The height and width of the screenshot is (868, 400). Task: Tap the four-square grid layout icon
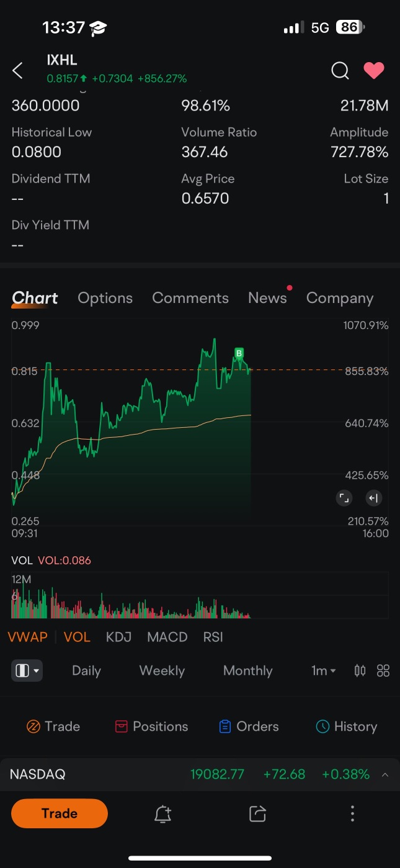tap(383, 671)
